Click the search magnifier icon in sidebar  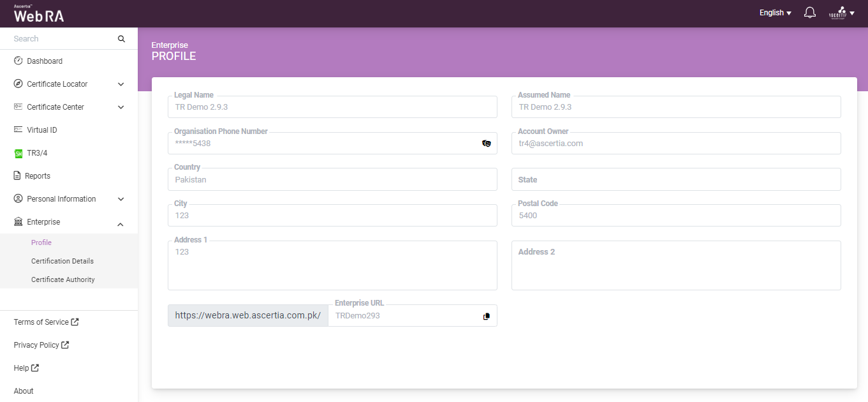[x=121, y=39]
